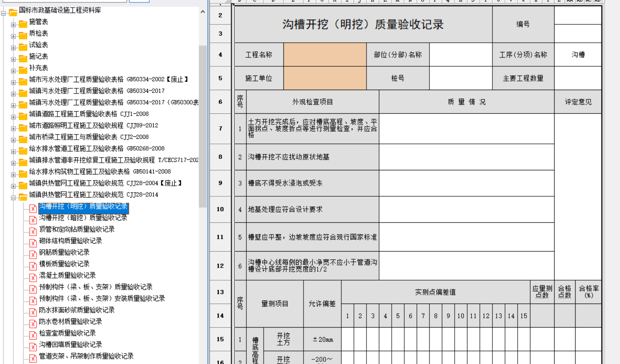620x364 pixels.
Task: Click document icon for 顶管和定向钻质量验收记录
Action: tap(33, 231)
